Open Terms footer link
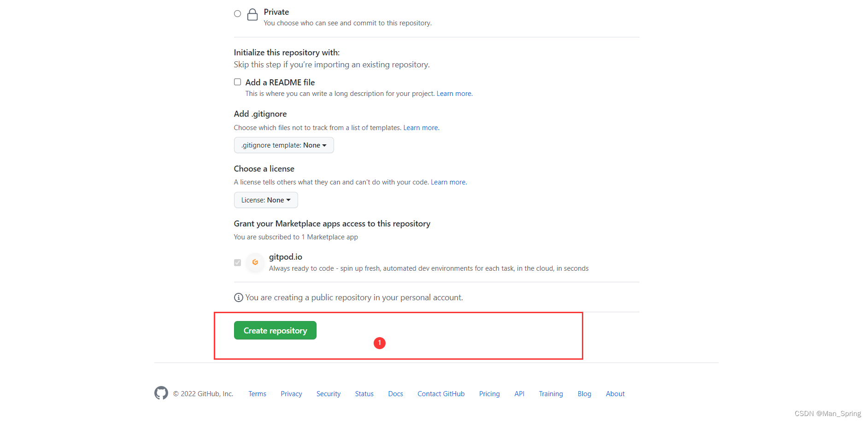The image size is (868, 422). (x=257, y=394)
